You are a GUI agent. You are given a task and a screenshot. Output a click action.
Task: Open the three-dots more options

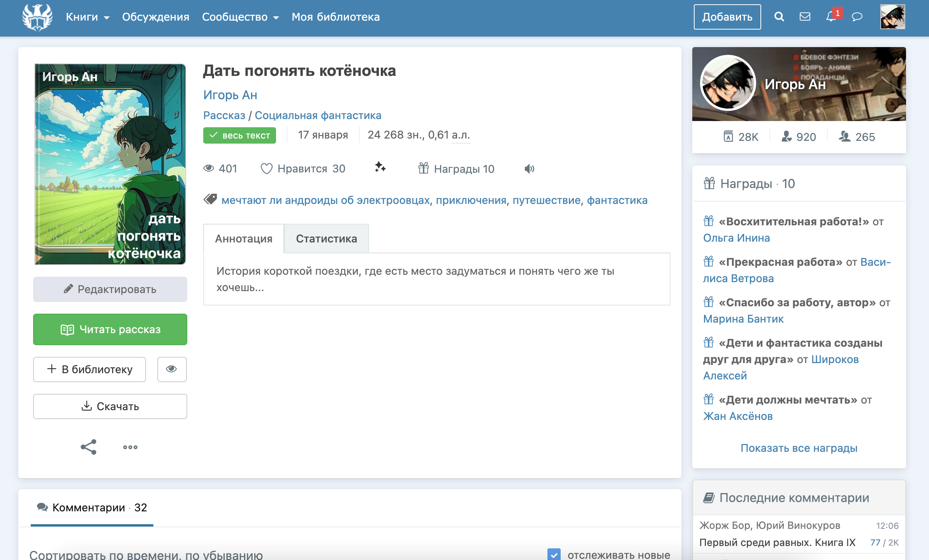pos(130,447)
